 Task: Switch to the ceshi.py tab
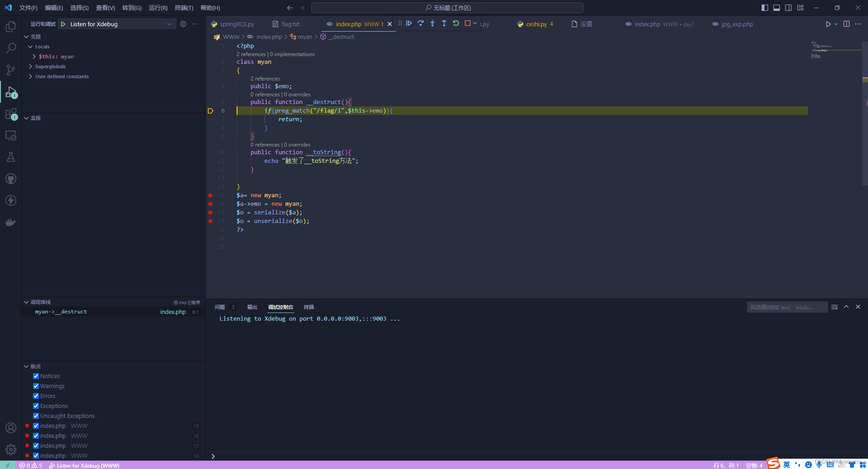(536, 24)
